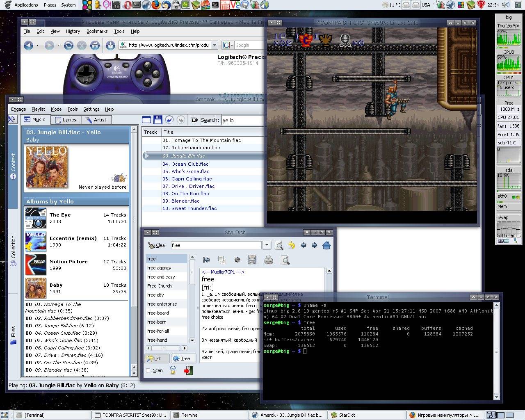Click CONTRA SPIRITS Snes9X taskbar button
This screenshot has width=525, height=420.
pos(131,415)
